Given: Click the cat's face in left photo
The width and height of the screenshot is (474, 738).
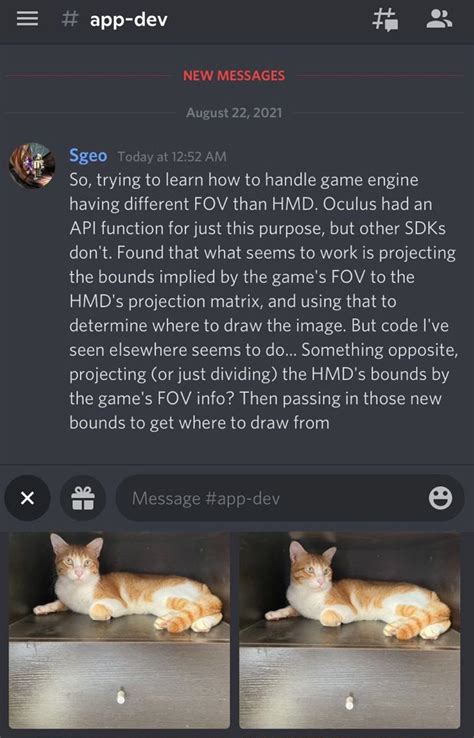Looking at the screenshot, I should (x=74, y=561).
